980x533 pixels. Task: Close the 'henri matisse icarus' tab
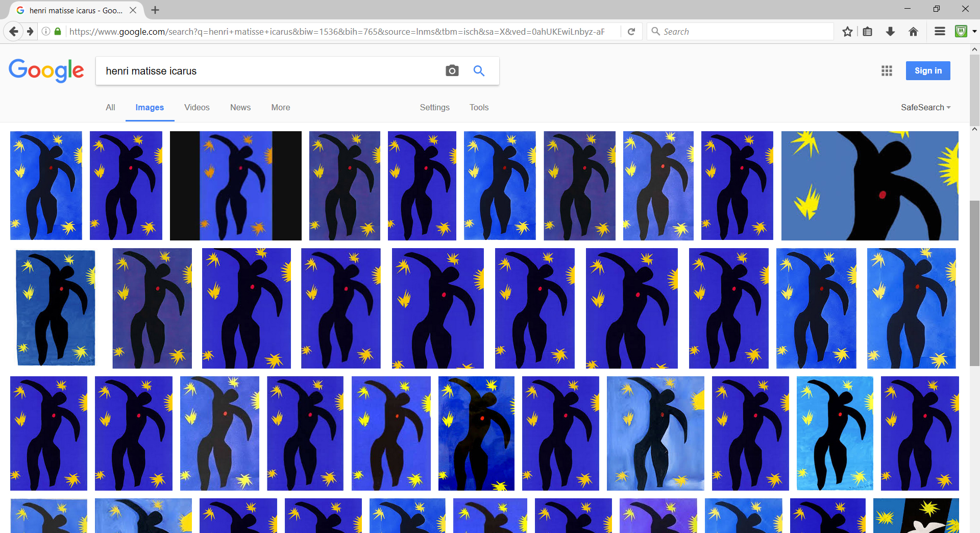[x=133, y=10]
